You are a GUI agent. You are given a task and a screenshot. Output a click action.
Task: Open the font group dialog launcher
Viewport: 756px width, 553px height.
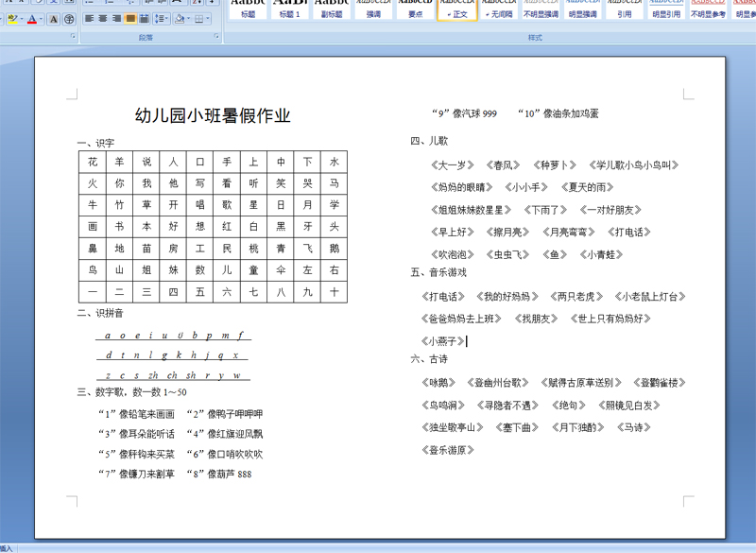74,36
